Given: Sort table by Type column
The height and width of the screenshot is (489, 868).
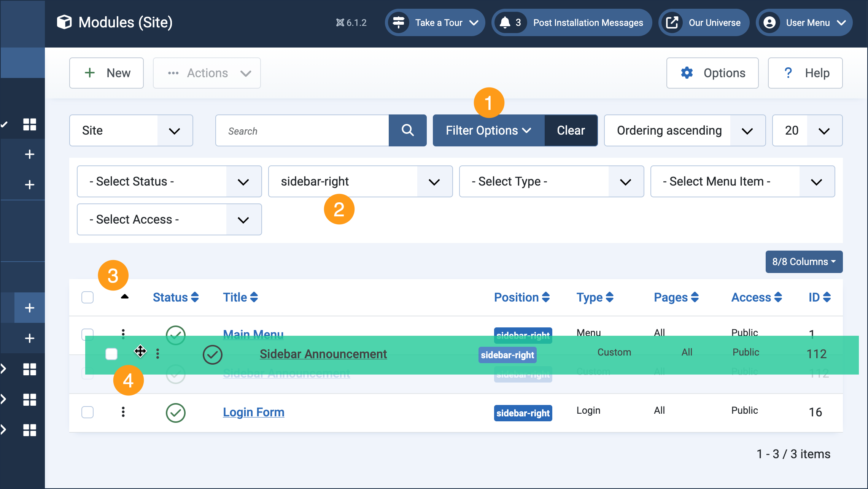Looking at the screenshot, I should pyautogui.click(x=595, y=297).
